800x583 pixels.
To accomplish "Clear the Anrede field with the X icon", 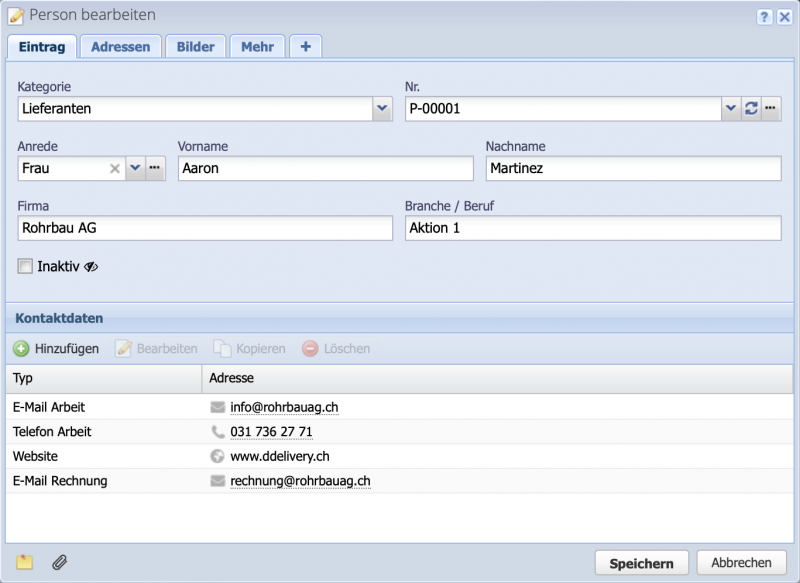I will pos(112,168).
